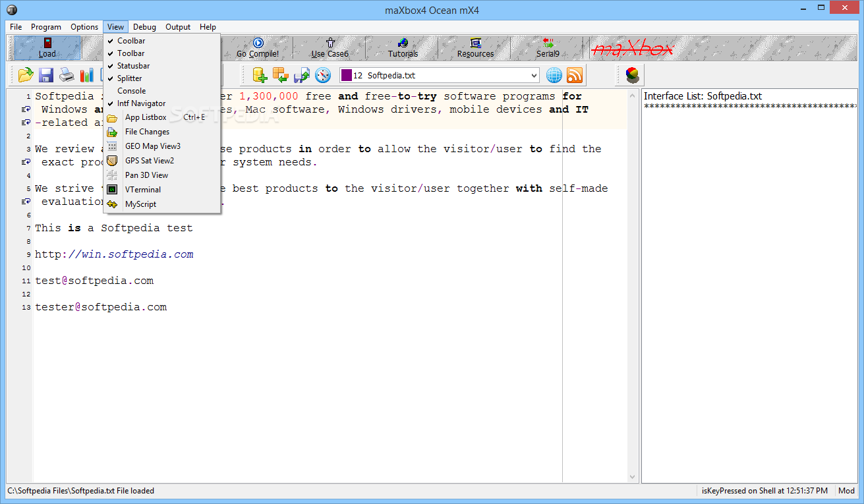Open the Program menu
Screen dimensions: 864x504
tap(46, 27)
